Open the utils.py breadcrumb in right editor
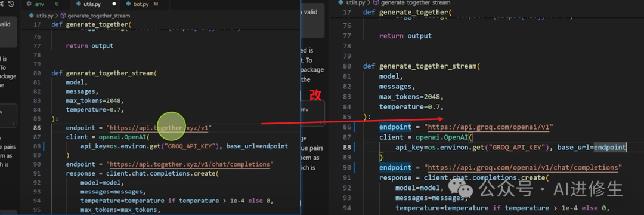 pyautogui.click(x=355, y=2)
